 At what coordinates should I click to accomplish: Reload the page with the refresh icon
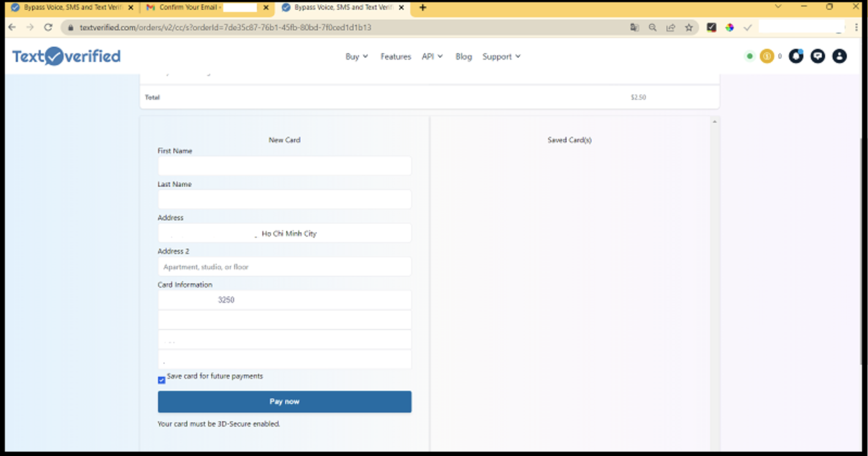pos(48,28)
